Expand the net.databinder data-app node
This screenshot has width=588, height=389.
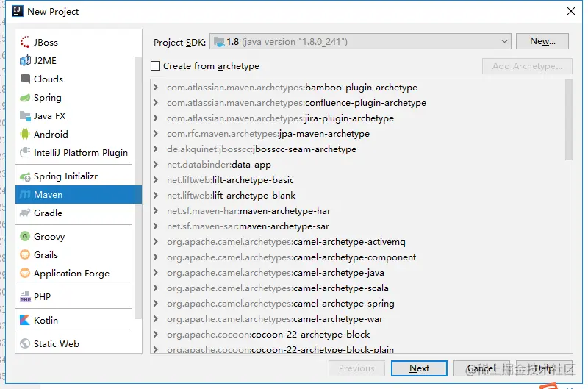click(156, 164)
